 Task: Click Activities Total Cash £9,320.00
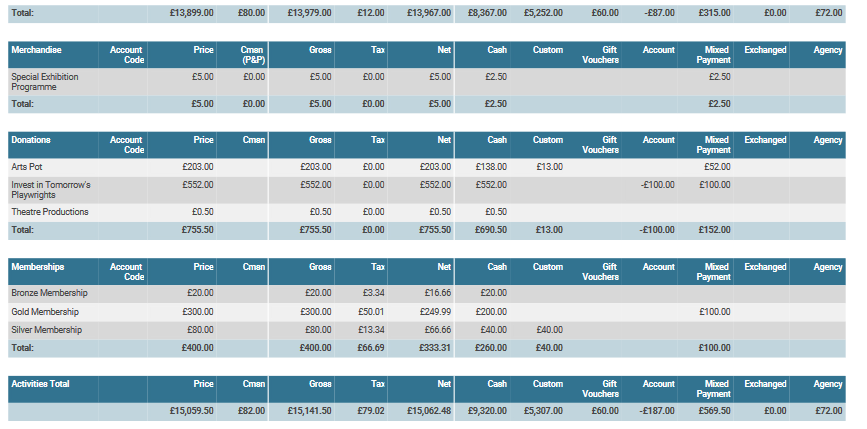488,411
